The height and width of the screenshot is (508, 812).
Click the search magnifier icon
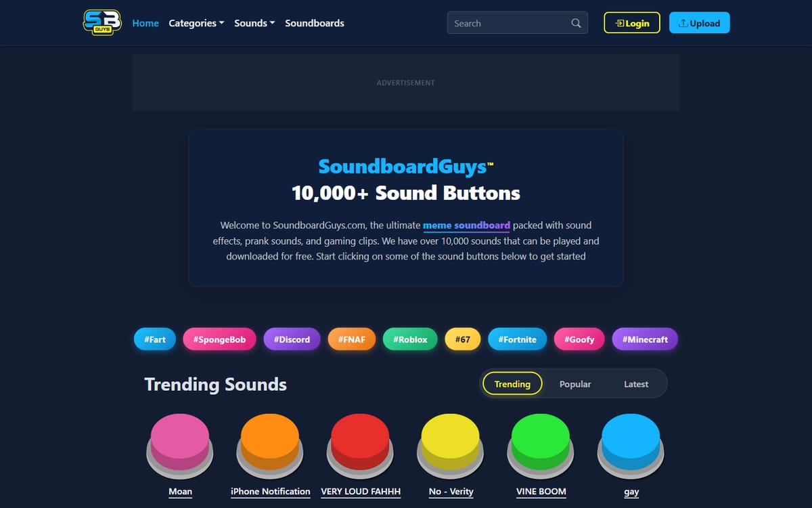click(576, 23)
